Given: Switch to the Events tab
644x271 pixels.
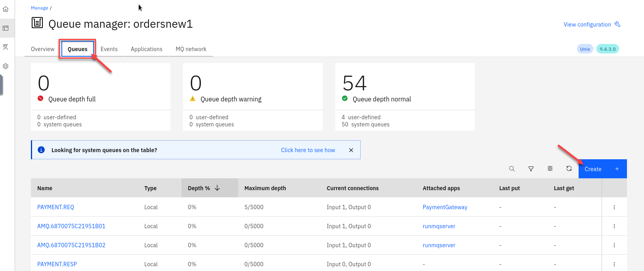Looking at the screenshot, I should click(x=109, y=49).
